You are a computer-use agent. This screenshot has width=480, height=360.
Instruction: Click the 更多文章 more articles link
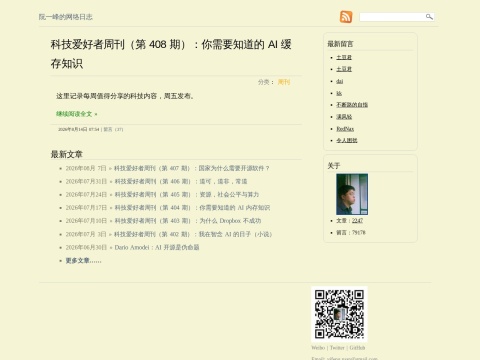click(x=83, y=261)
